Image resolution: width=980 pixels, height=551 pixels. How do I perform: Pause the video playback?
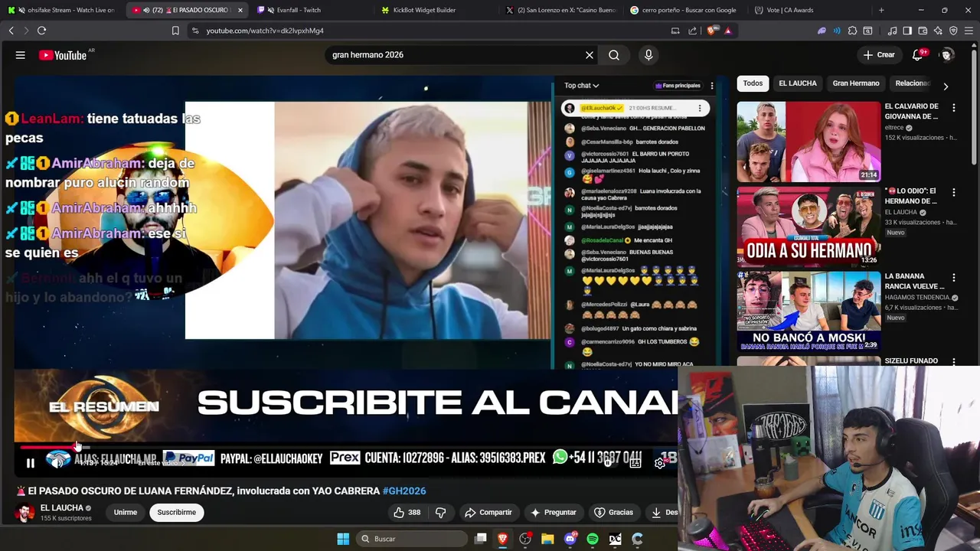point(30,463)
